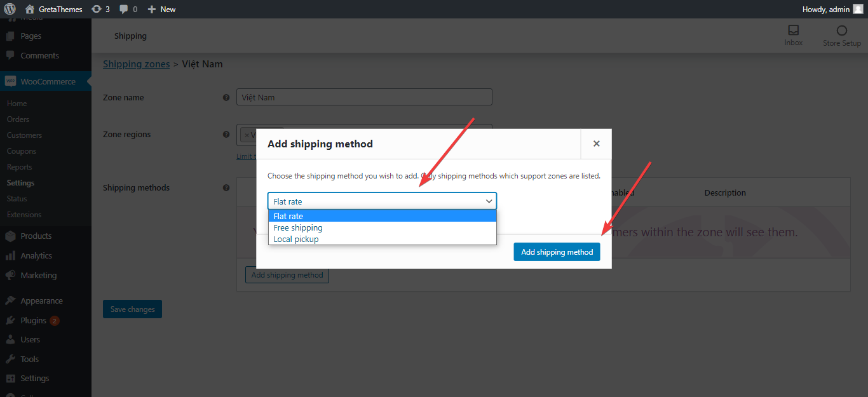Click the Shipping page title

[130, 36]
